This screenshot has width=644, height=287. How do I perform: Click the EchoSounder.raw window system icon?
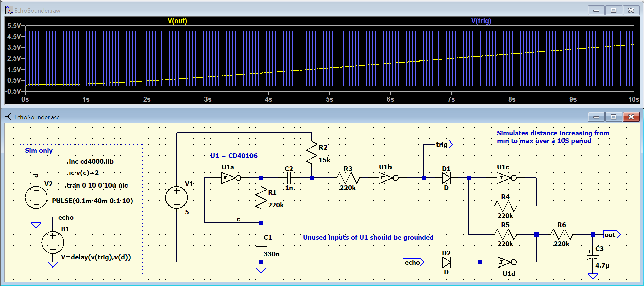tap(9, 10)
